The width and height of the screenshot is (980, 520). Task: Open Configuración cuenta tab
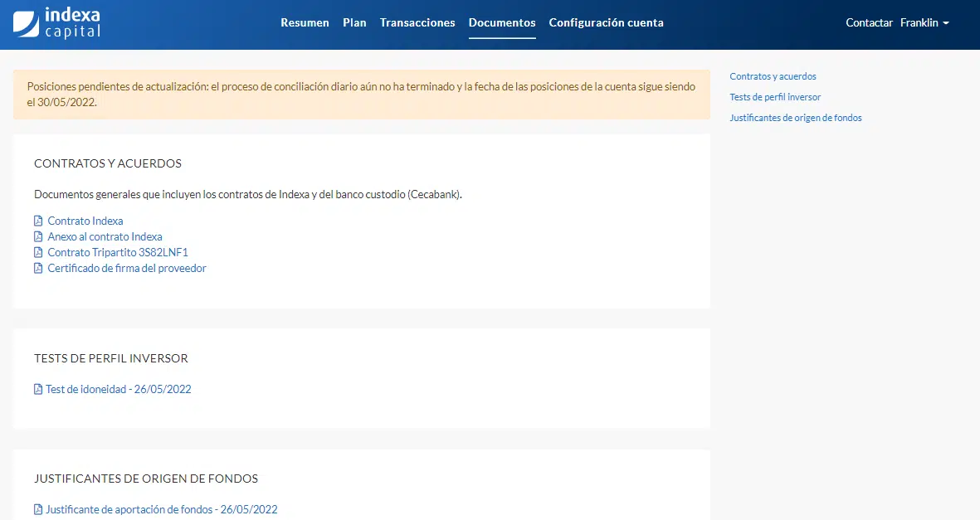607,22
